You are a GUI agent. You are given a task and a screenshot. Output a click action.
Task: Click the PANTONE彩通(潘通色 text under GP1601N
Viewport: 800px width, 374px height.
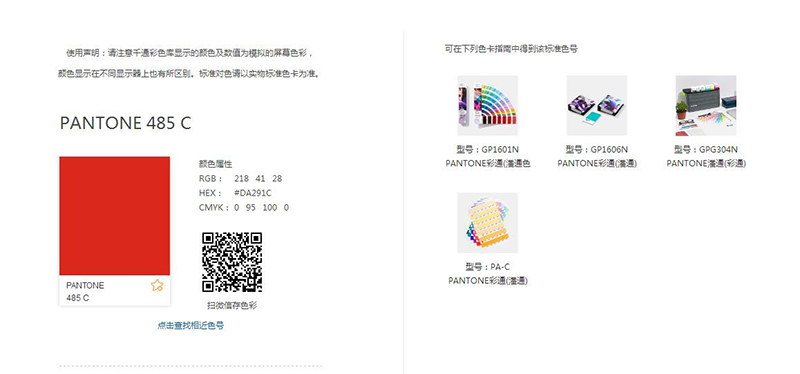(488, 163)
